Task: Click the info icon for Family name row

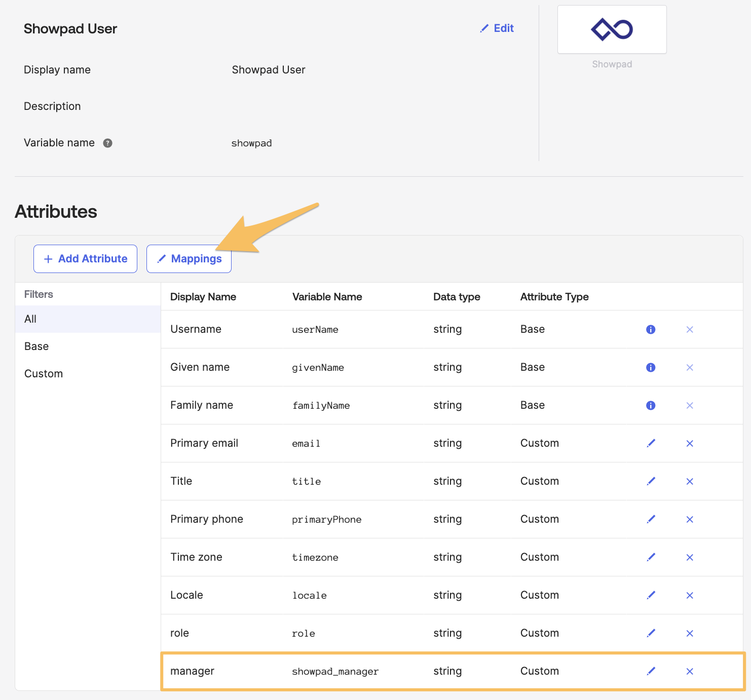Action: 651,405
